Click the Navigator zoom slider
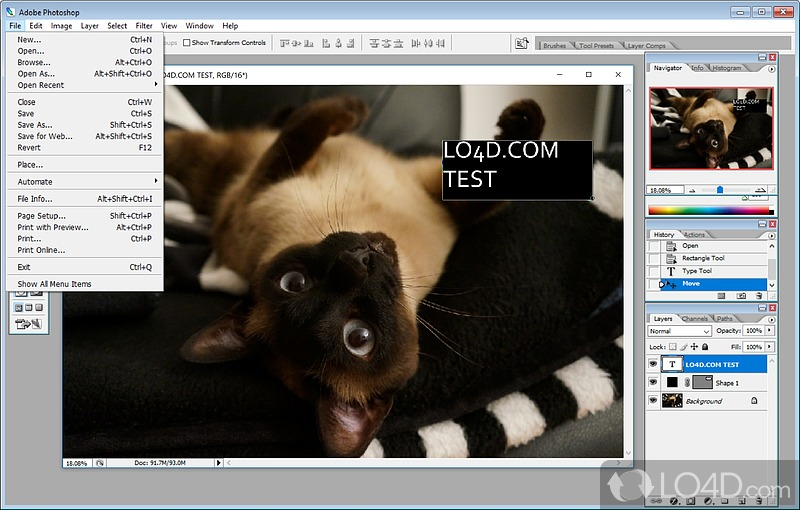This screenshot has width=800, height=510. [719, 189]
